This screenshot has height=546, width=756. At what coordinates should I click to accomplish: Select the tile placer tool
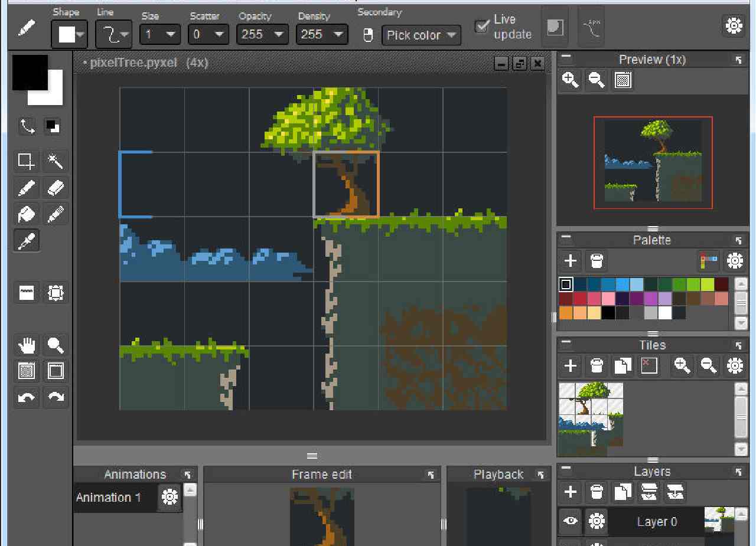[27, 293]
